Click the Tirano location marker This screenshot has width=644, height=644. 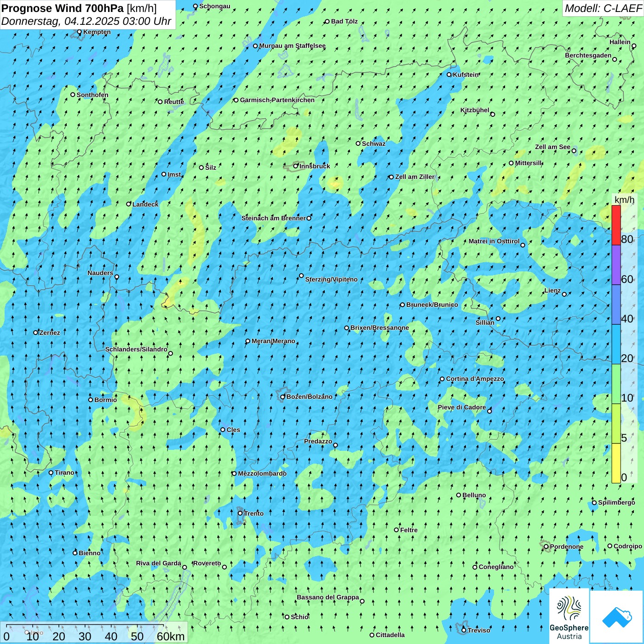coord(51,472)
